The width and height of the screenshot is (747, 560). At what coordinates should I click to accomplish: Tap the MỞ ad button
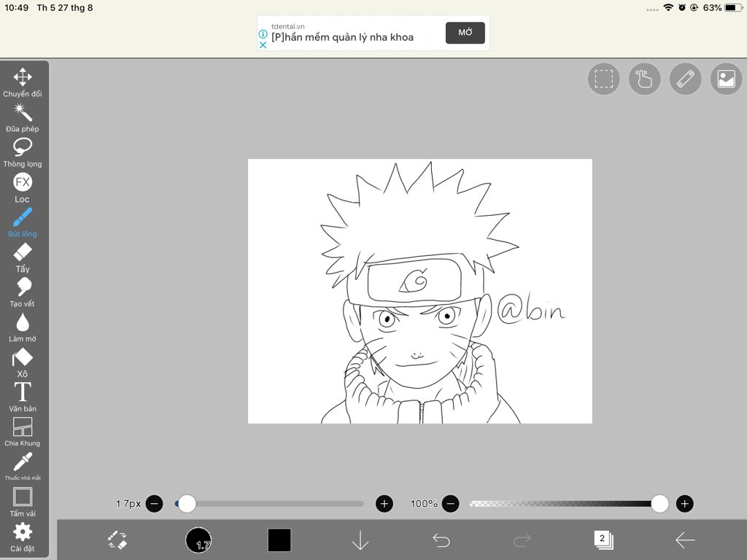(465, 32)
